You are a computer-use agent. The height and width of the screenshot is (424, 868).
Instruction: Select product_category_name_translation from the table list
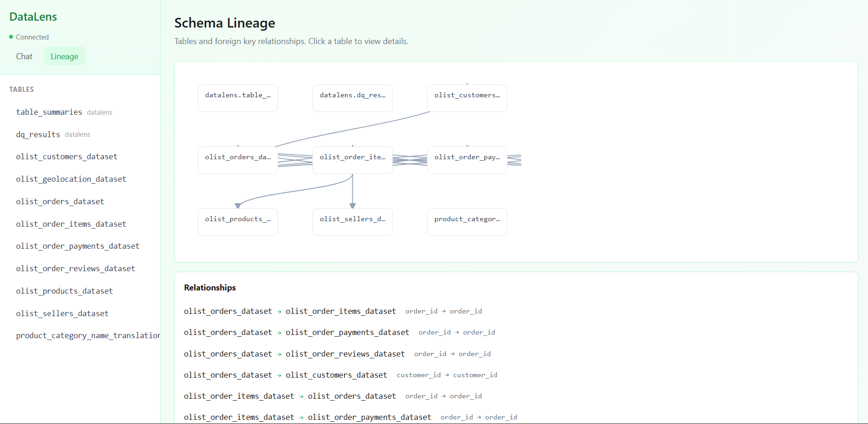tap(87, 335)
